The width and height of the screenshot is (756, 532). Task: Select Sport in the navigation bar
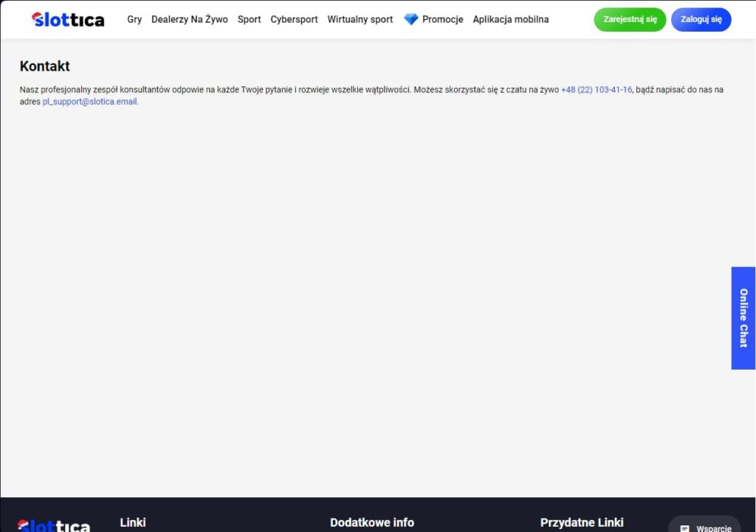[x=249, y=19]
